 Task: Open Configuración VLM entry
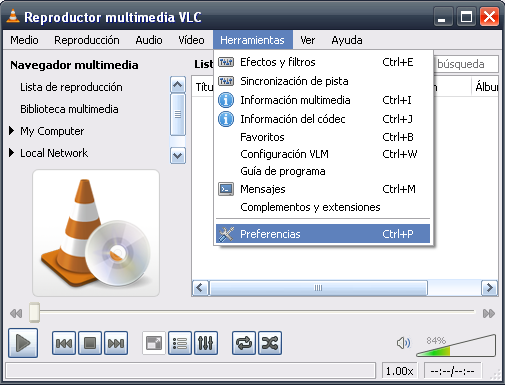(x=323, y=154)
